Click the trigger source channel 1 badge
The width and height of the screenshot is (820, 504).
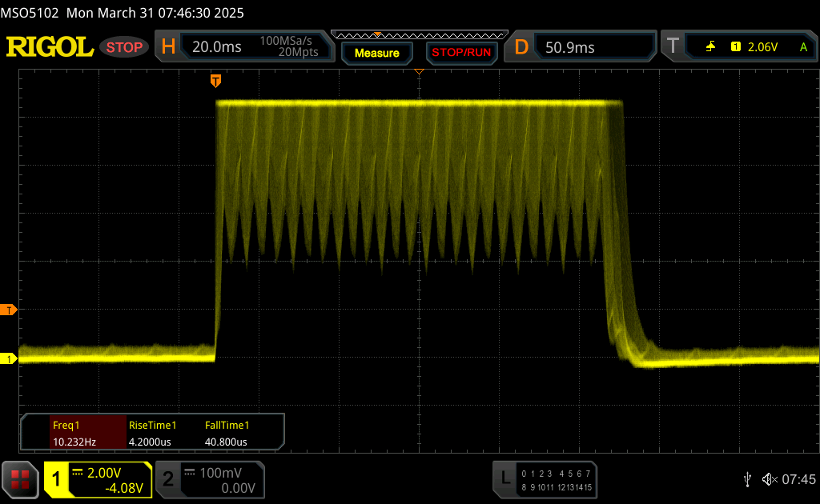[x=736, y=47]
